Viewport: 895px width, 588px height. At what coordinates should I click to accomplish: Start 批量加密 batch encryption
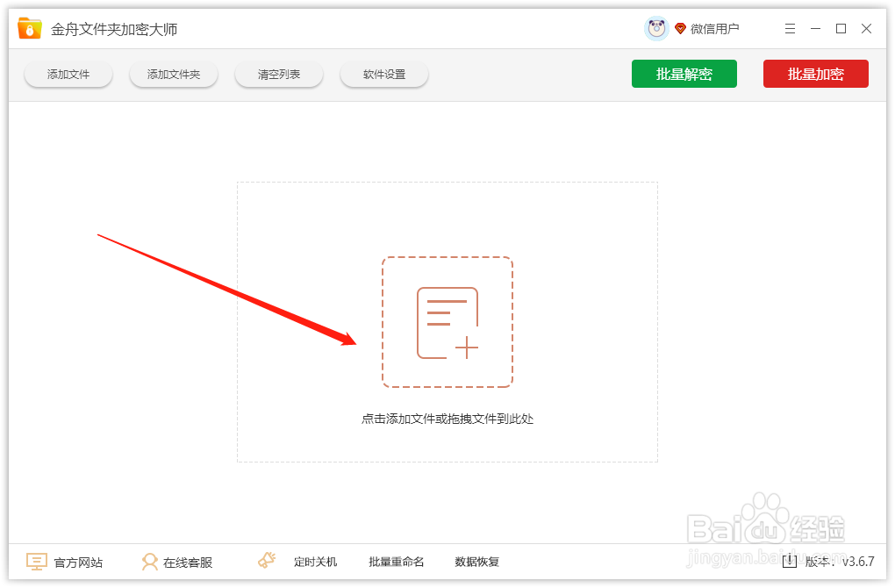pos(816,74)
